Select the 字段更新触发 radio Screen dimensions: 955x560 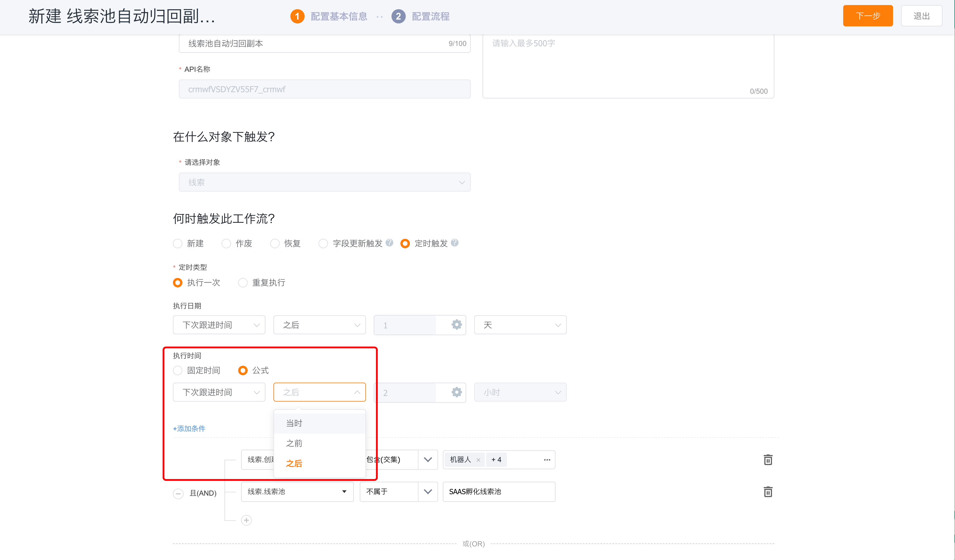click(x=323, y=243)
